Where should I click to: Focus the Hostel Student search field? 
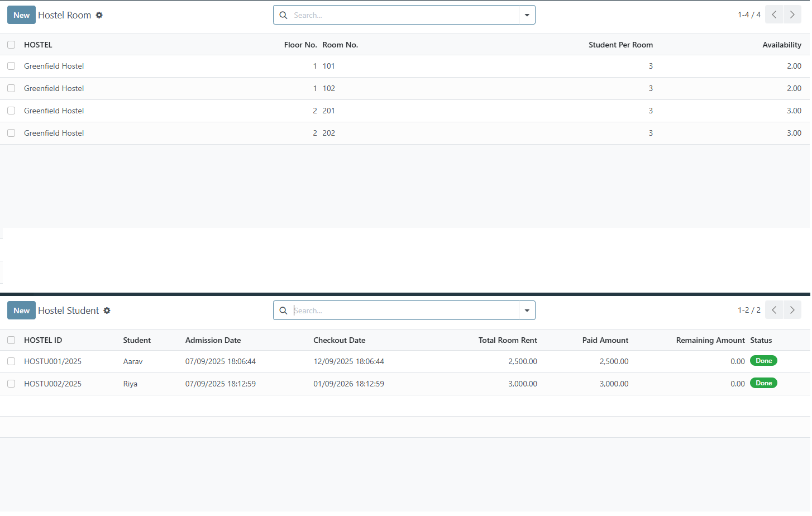(x=405, y=310)
